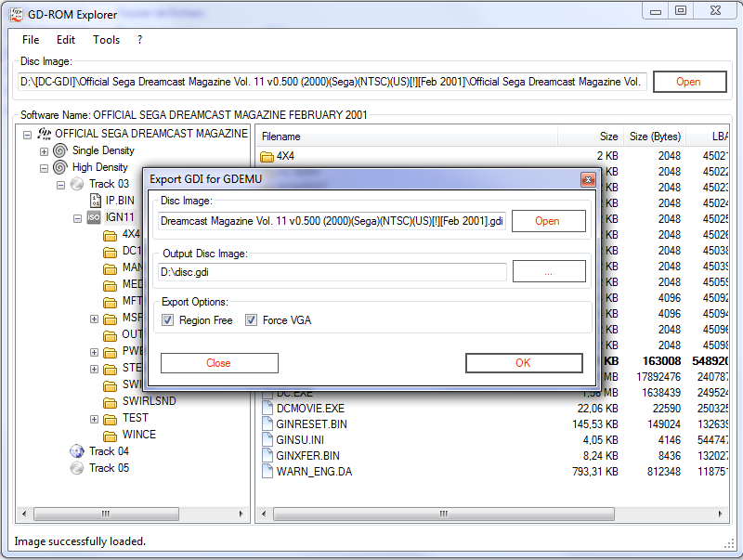The width and height of the screenshot is (743, 560).
Task: Click the Output Disc Image path field
Action: pyautogui.click(x=332, y=272)
